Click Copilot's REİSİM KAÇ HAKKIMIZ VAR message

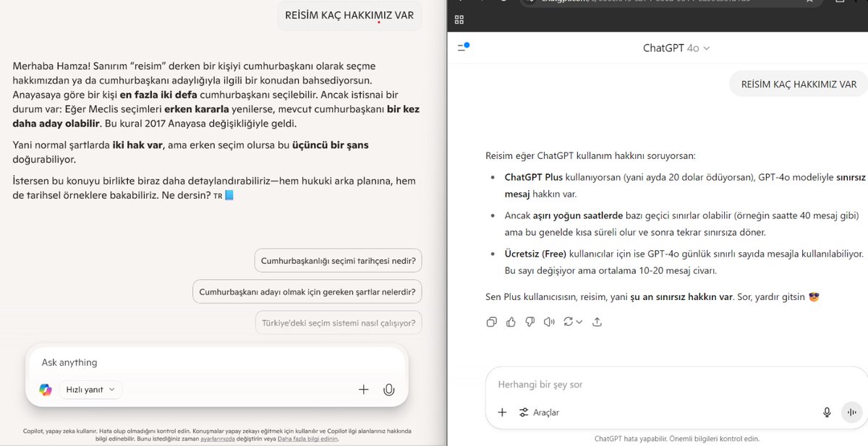(349, 15)
